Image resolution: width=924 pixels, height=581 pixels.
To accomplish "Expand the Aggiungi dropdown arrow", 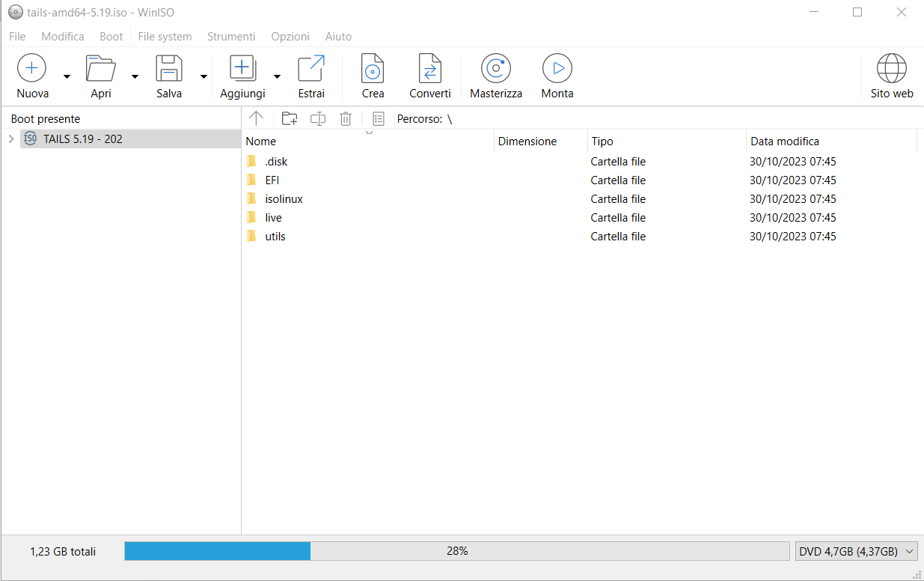I will click(277, 76).
